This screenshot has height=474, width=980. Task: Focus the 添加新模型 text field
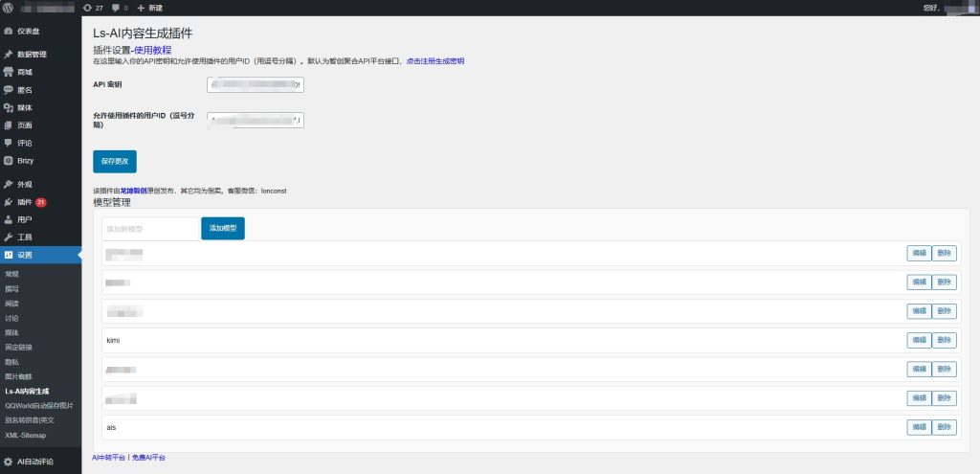(x=150, y=229)
